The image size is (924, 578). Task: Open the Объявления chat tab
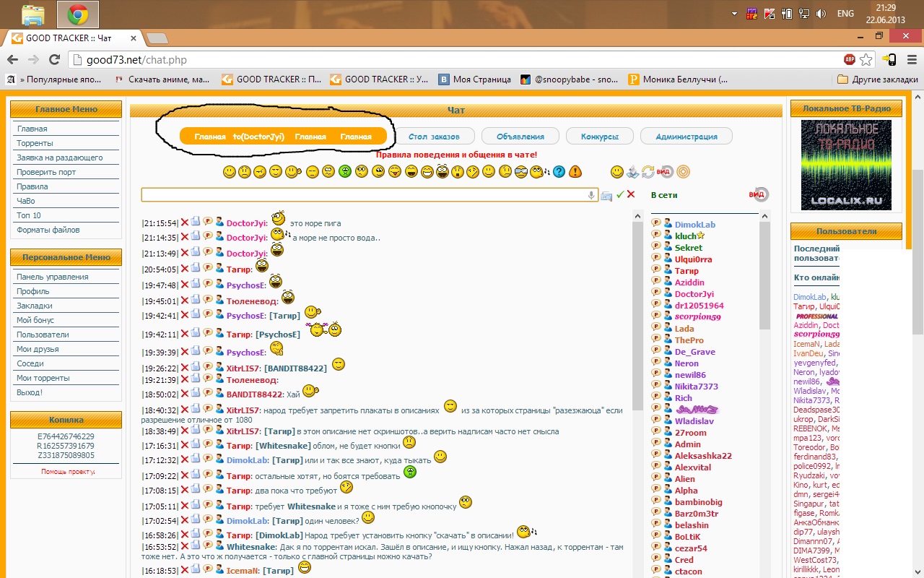tap(520, 136)
